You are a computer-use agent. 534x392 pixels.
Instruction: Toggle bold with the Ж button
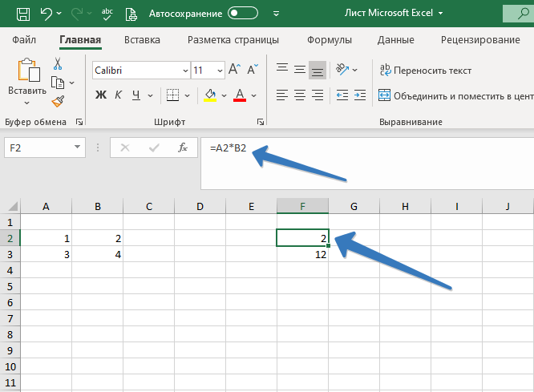pos(101,95)
